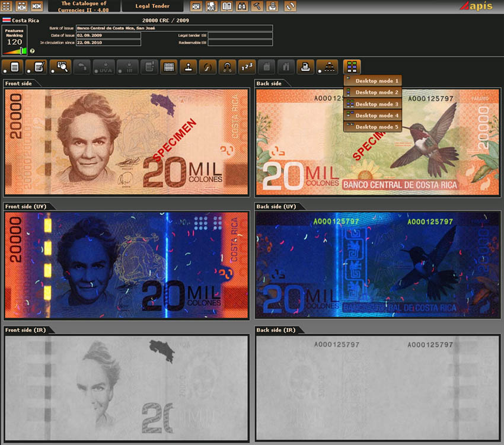Select the Back side (UV) panel tab

point(278,207)
